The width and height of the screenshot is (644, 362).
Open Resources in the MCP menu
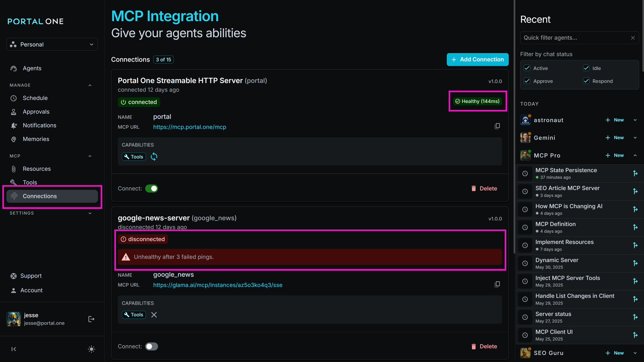[x=37, y=169]
